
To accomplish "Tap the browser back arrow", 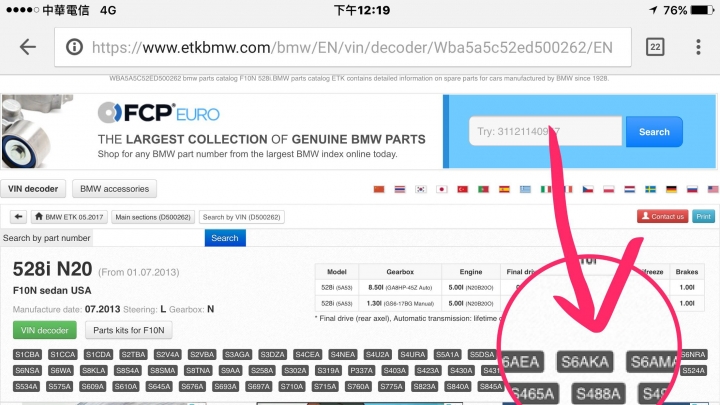I will point(28,47).
